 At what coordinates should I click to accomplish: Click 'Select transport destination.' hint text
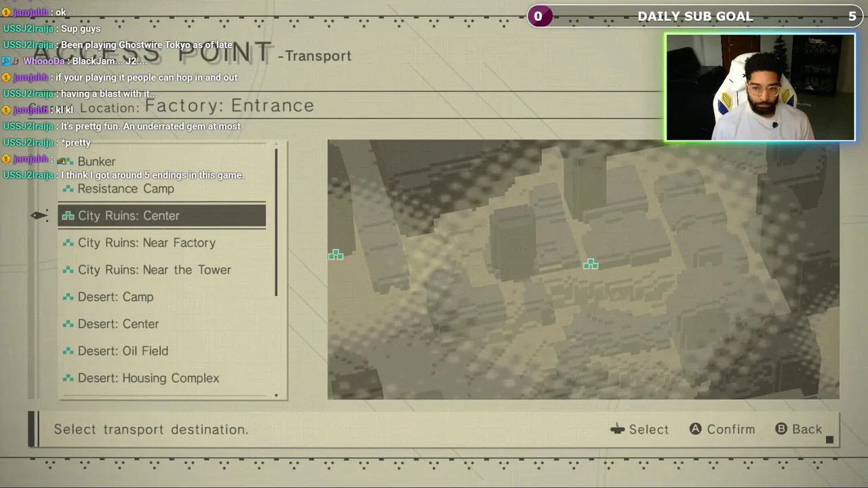pos(151,429)
